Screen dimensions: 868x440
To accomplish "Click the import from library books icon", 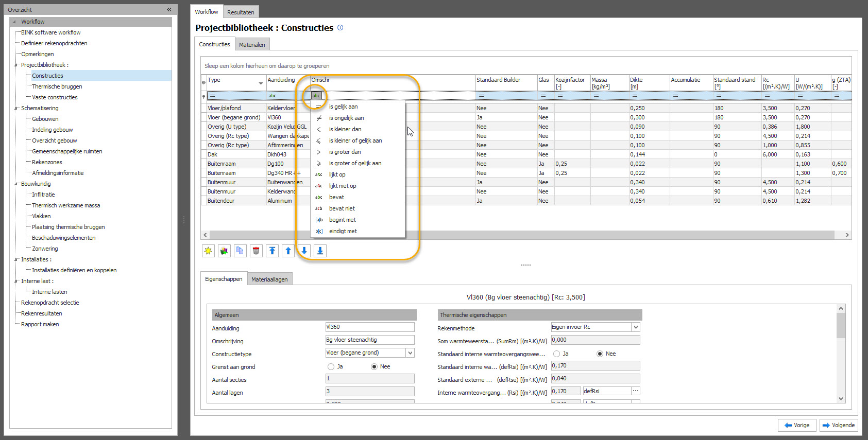I will pyautogui.click(x=224, y=251).
